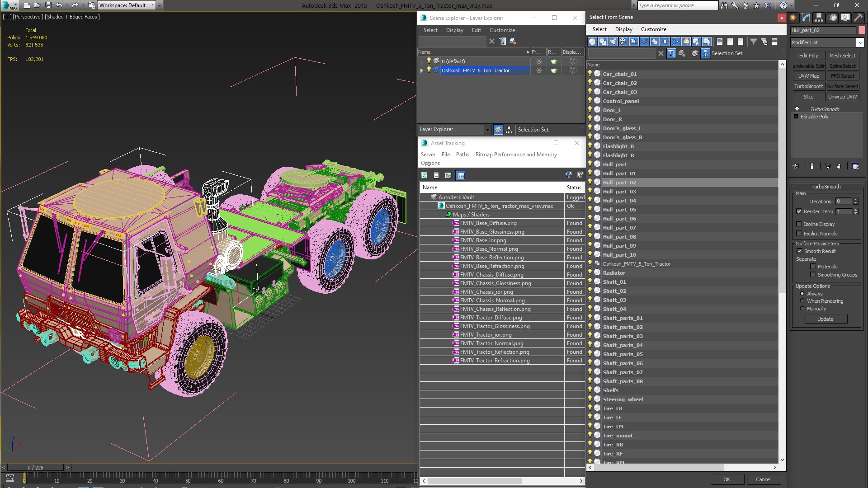Screen dimensions: 868x488
Task: Switch Asset Tracking to table view icon
Action: pyautogui.click(x=461, y=175)
